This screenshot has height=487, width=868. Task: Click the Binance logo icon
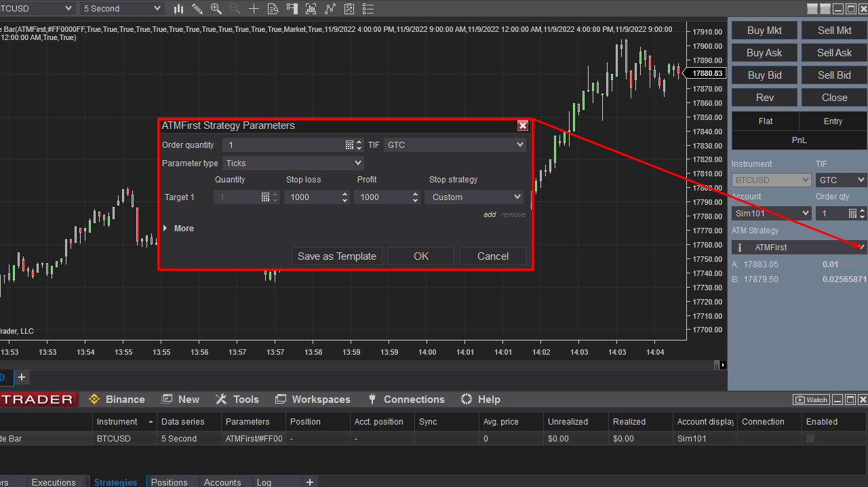point(94,400)
